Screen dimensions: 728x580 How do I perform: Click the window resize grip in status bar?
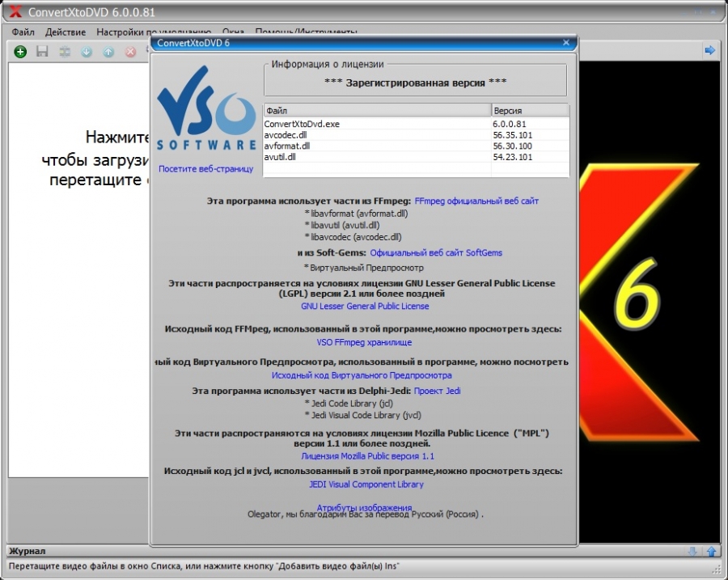tap(717, 569)
